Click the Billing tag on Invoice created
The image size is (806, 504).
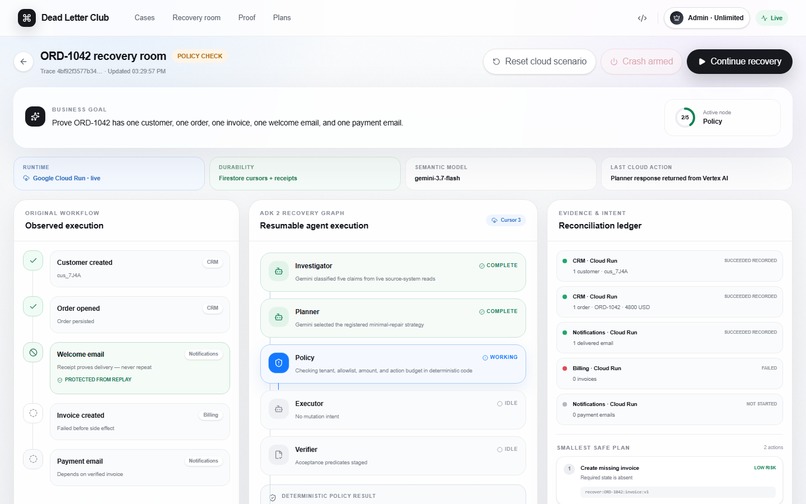click(x=210, y=415)
